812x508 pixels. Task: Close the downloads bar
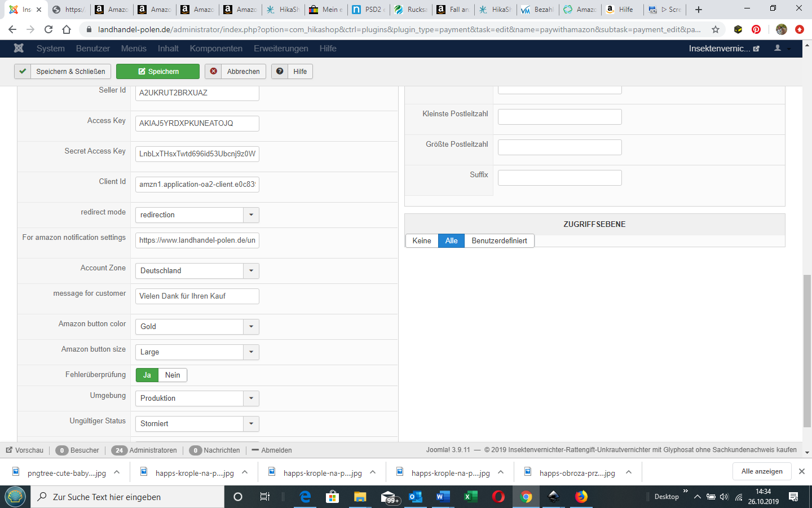(x=802, y=471)
